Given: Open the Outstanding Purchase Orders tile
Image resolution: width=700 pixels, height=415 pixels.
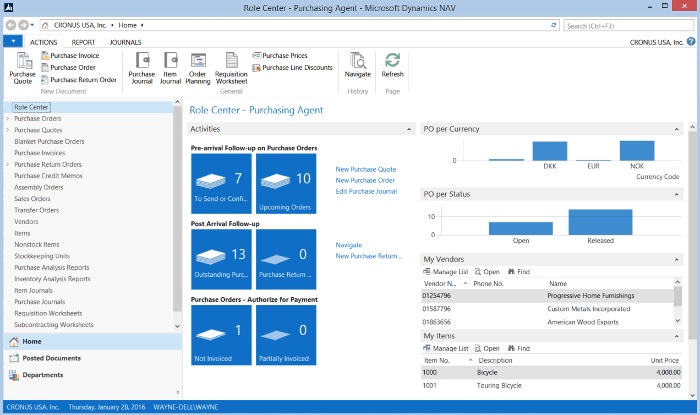Looking at the screenshot, I should point(221,259).
